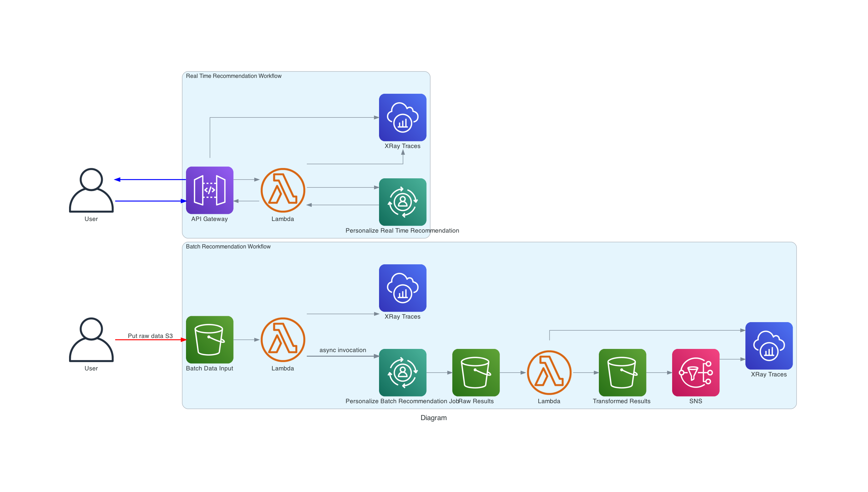
Task: Click the Transformed Results S3 bucket icon
Action: point(622,373)
